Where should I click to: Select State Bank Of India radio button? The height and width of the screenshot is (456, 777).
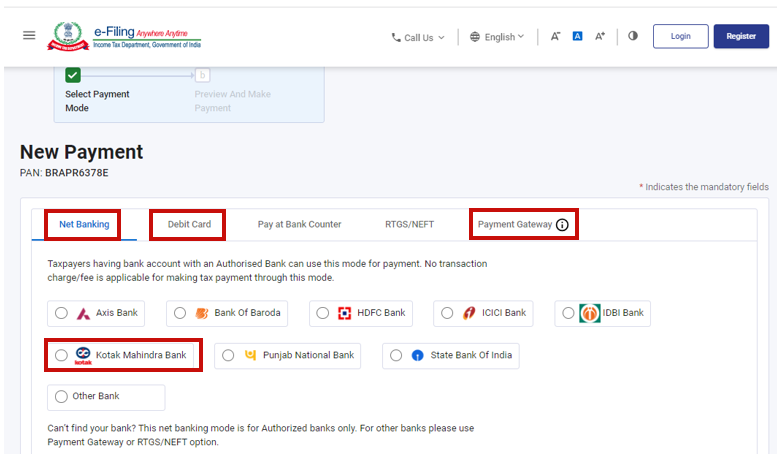coord(397,355)
